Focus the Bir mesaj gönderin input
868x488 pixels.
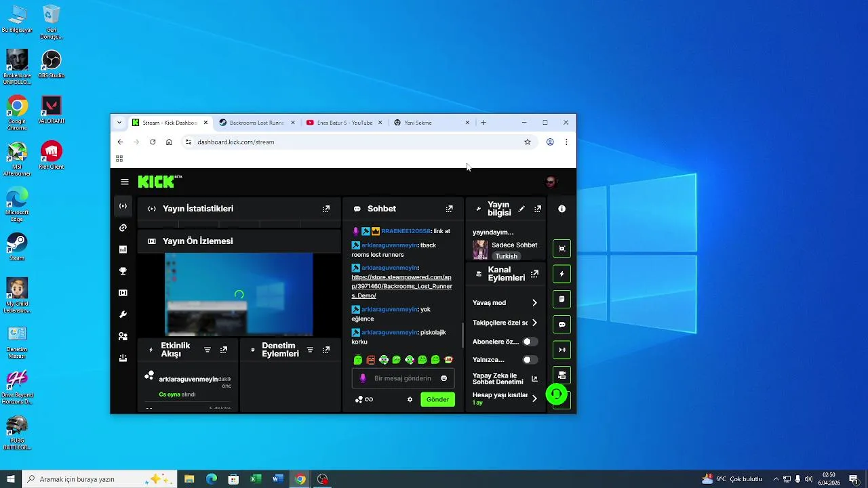coord(402,378)
